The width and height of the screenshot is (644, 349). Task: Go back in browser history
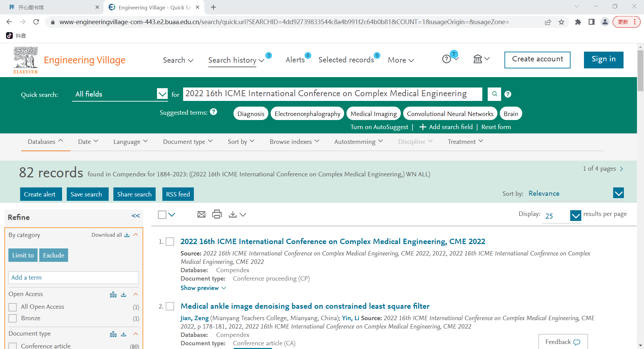pos(9,22)
